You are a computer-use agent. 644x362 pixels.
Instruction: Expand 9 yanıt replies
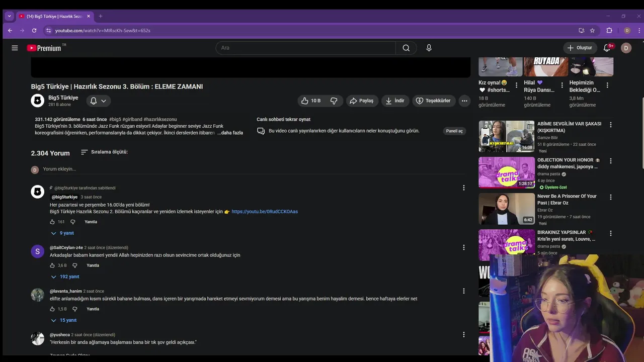click(x=62, y=233)
